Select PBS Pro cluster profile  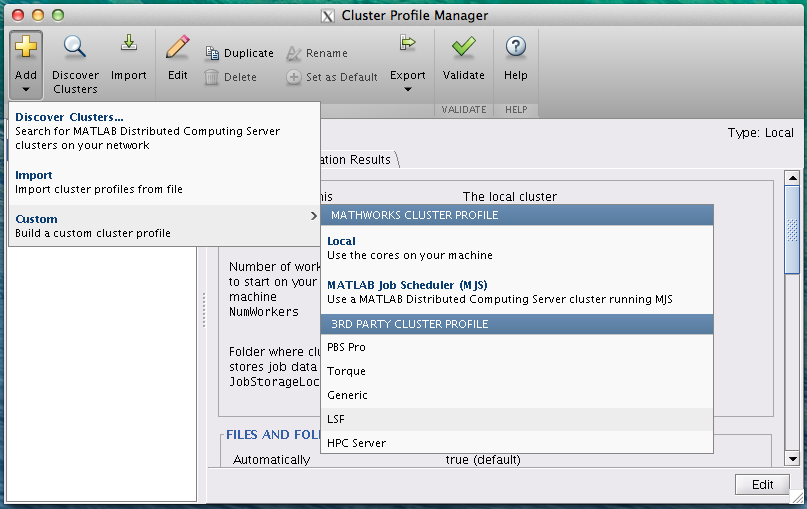(517, 347)
